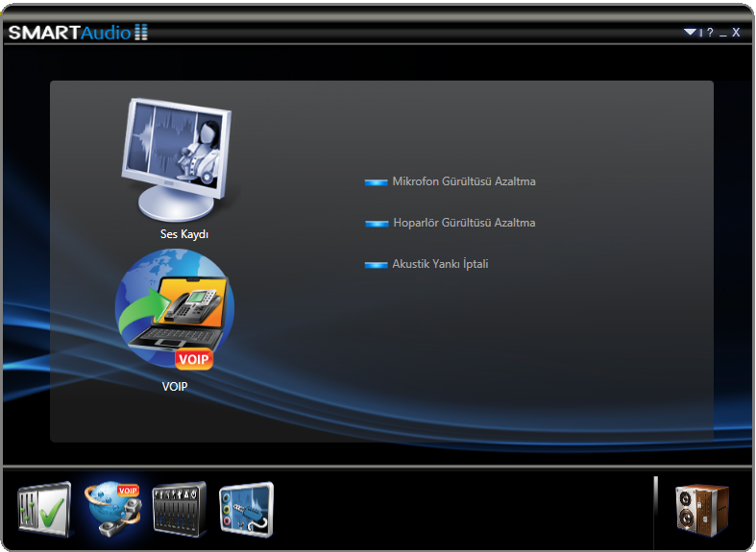Click the VOIP caption under the globe
Image resolution: width=756 pixels, height=552 pixels.
coord(175,386)
